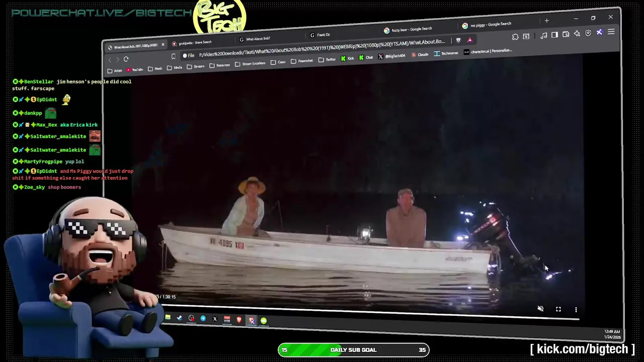Open the Cows bookmarks folder

(278, 62)
